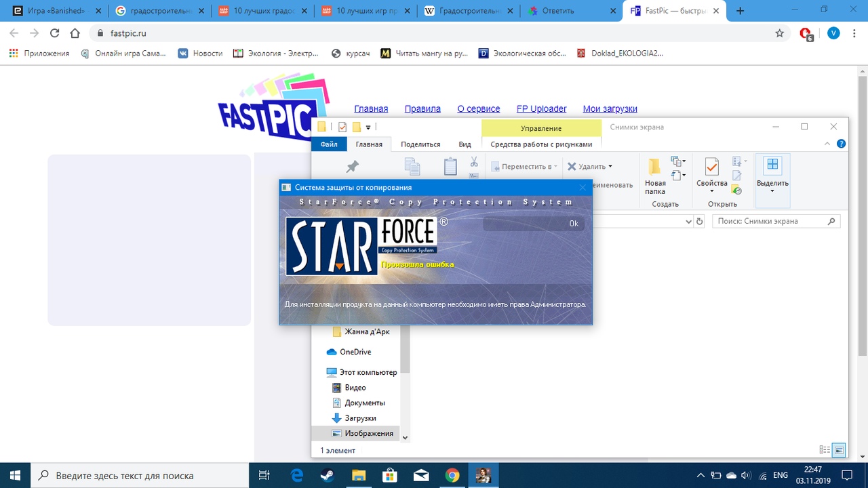
Task: Open the Вид ribbon tab
Action: pyautogui.click(x=465, y=144)
